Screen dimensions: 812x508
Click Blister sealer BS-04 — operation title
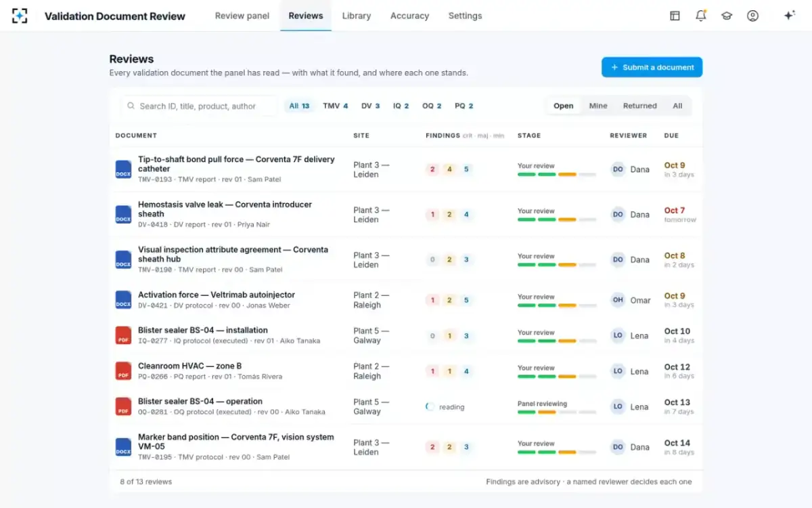(200, 401)
